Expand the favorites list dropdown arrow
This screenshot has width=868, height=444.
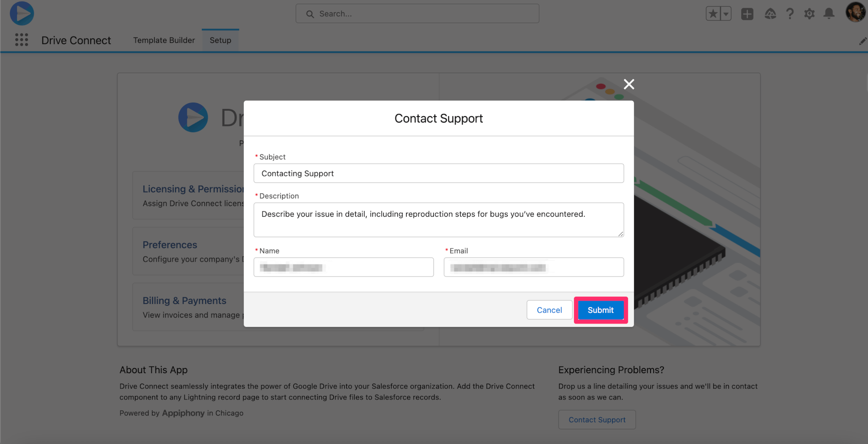tap(726, 14)
